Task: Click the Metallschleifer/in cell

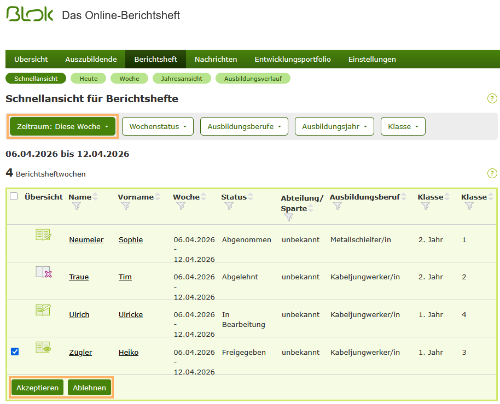Action: tap(361, 240)
